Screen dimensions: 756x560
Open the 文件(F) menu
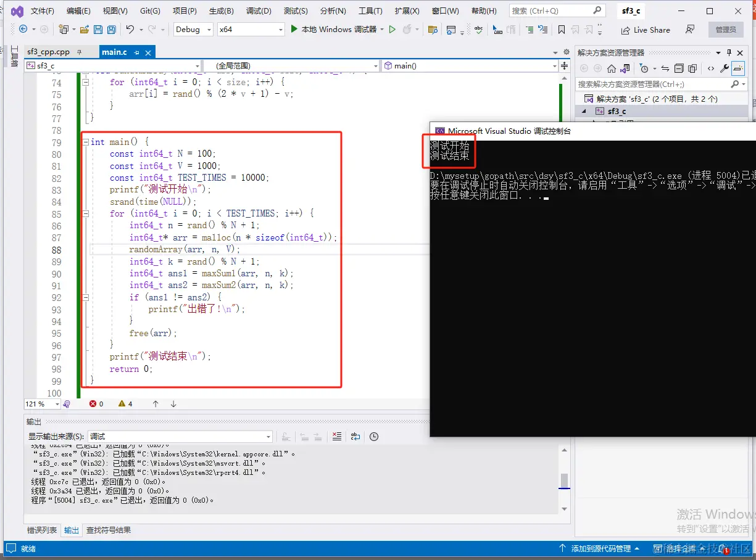click(43, 11)
